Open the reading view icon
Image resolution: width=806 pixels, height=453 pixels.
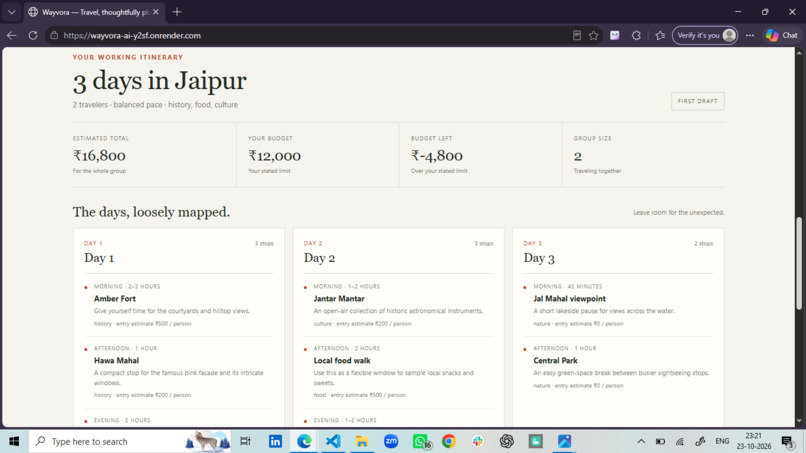tap(577, 35)
